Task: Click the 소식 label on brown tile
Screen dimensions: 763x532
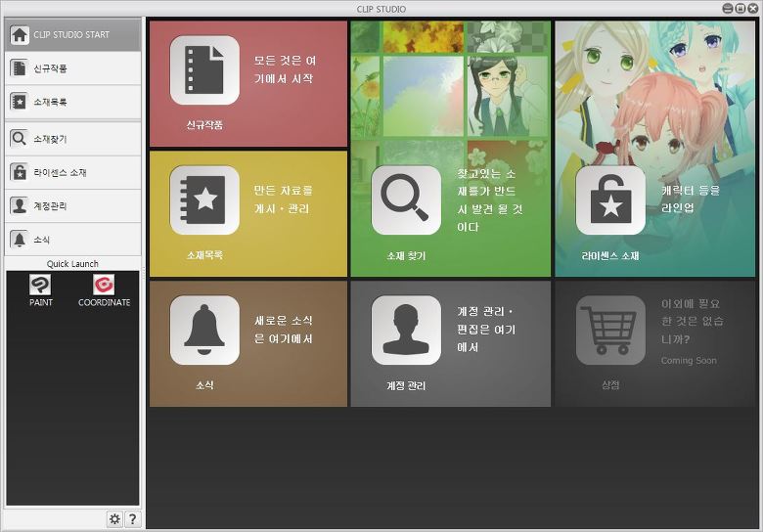Action: tap(204, 384)
